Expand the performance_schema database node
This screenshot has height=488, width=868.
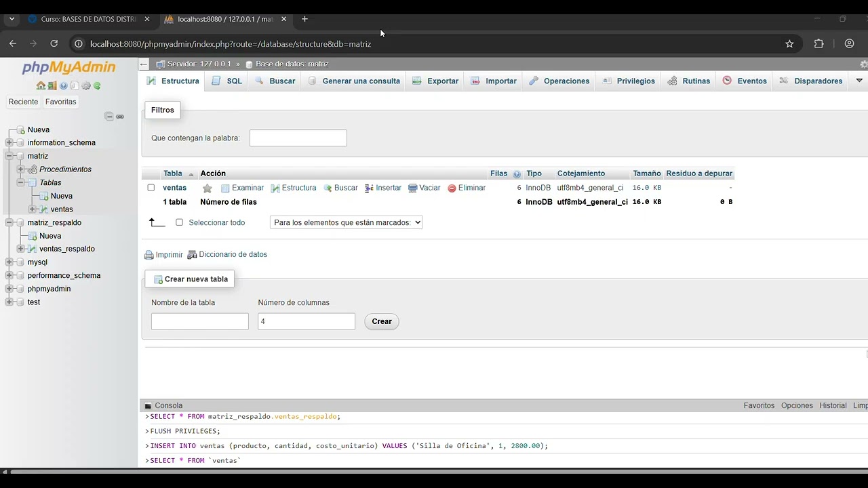[x=9, y=276]
